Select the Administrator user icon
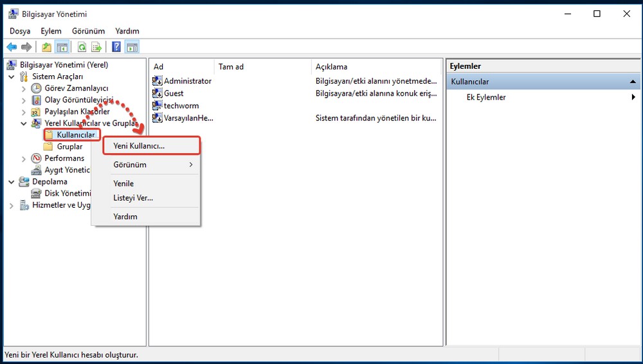This screenshot has height=364, width=643. tap(158, 81)
